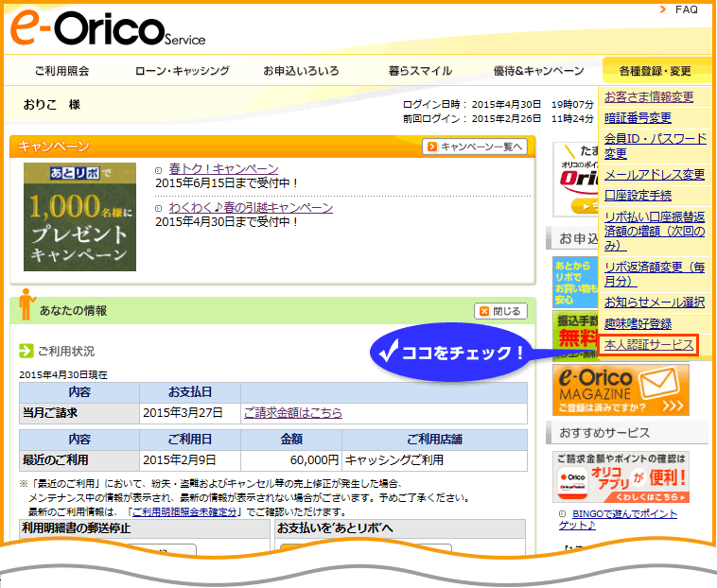Click the あとリボ 1,000名様 campaign banner
The width and height of the screenshot is (717, 588).
pyautogui.click(x=80, y=216)
